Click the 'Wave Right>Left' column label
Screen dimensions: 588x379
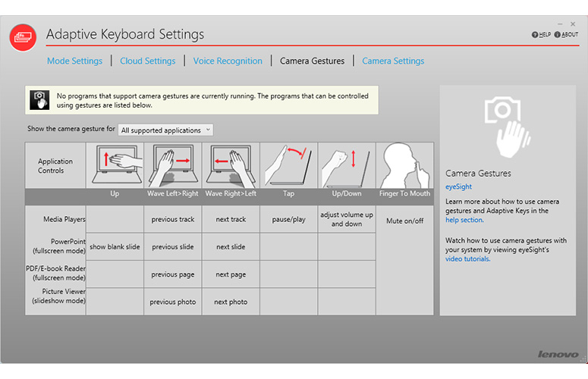coord(231,193)
